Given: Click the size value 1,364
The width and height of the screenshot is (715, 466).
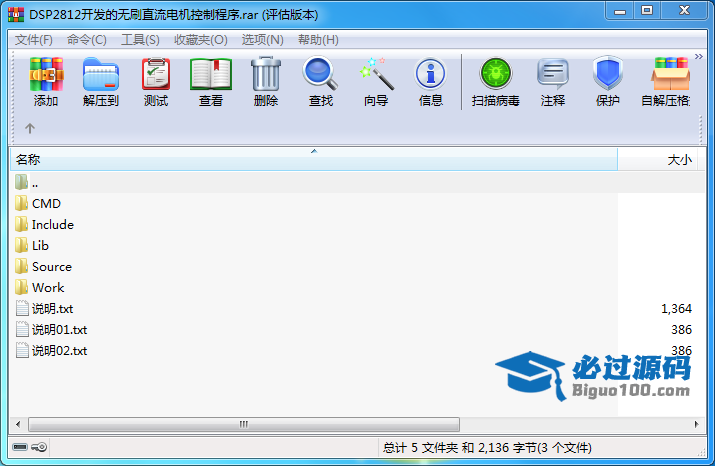Looking at the screenshot, I should point(676,309).
